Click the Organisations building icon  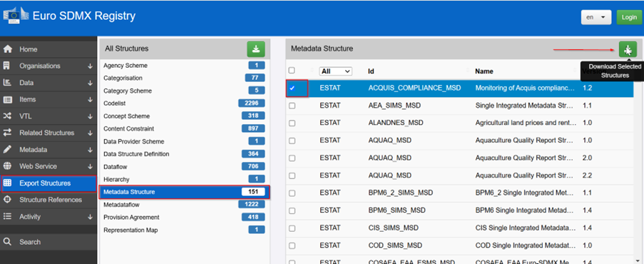click(7, 66)
